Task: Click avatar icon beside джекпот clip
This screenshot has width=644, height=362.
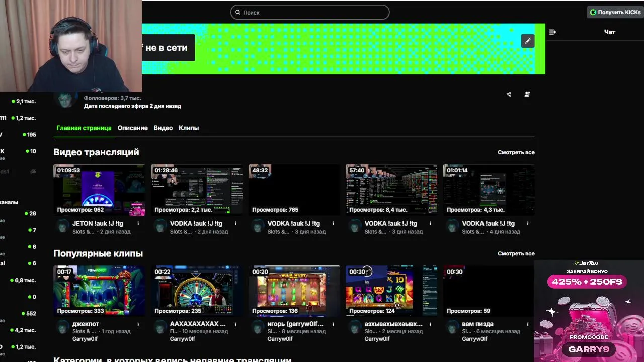Action: point(62,328)
